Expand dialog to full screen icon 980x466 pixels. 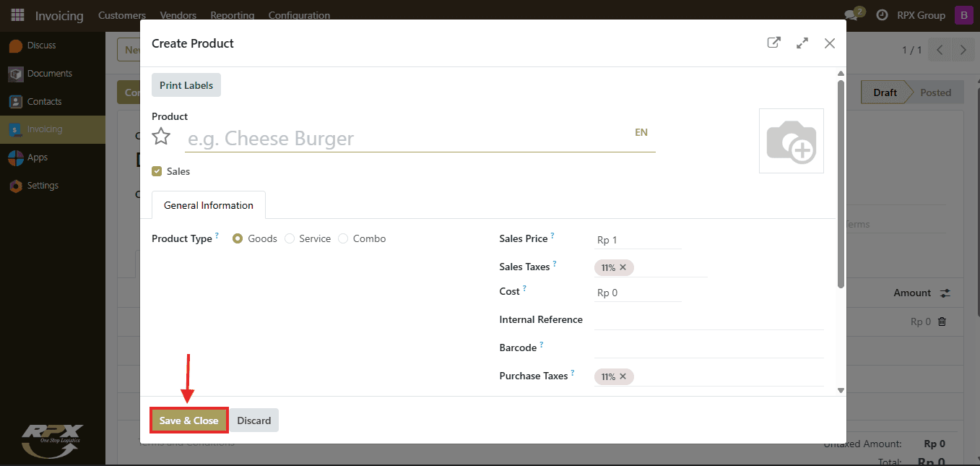tap(802, 43)
